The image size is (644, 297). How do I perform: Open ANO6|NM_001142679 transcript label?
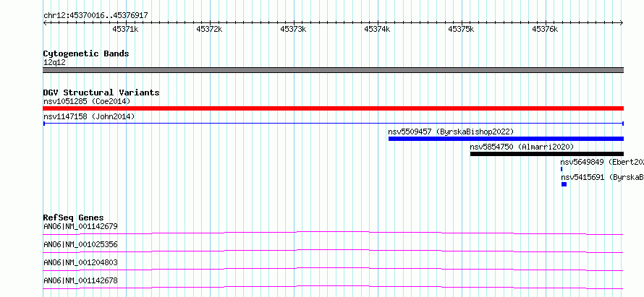pos(80,226)
